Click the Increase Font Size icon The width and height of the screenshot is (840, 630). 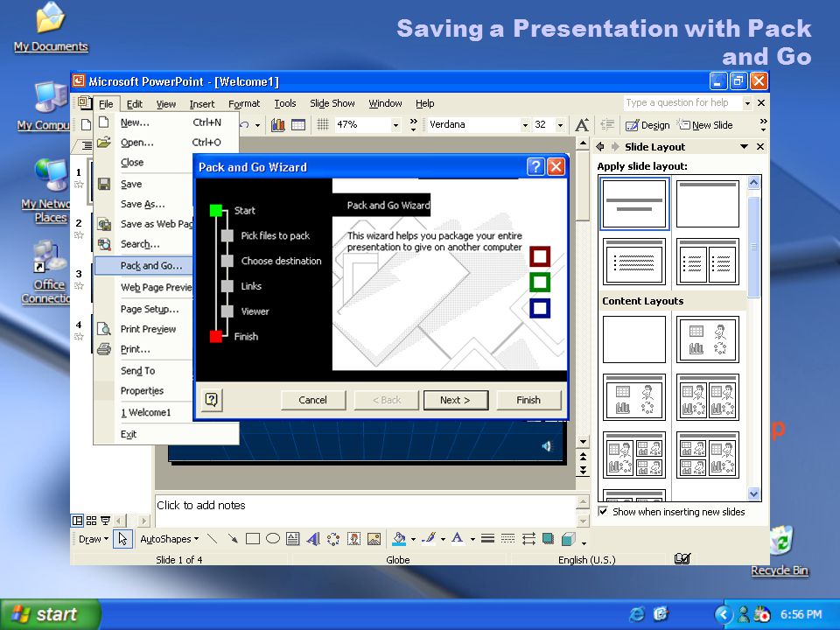click(x=582, y=125)
